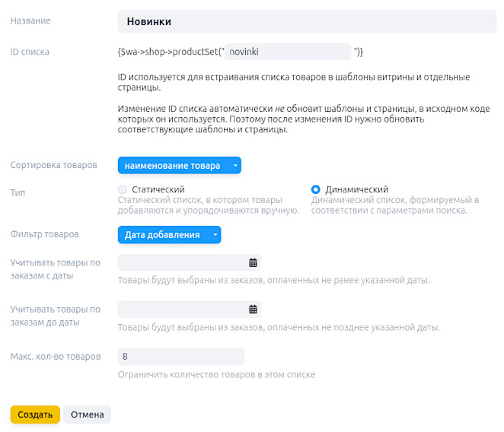
Task: Click the ID списка label
Action: point(30,52)
